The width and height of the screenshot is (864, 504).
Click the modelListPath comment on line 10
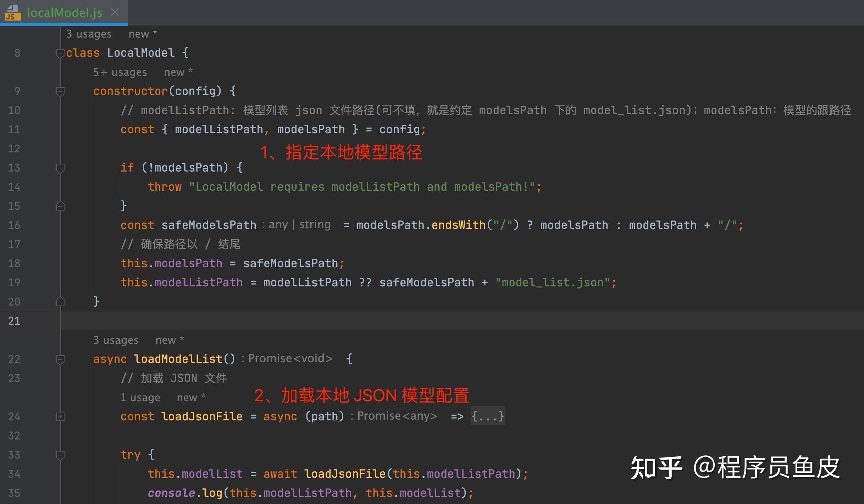tap(486, 111)
